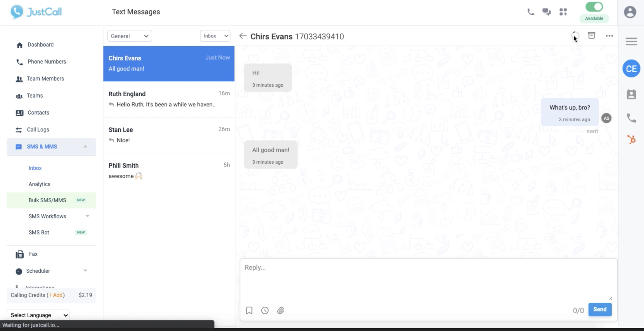Click the $2.19 calling credits amount

tap(85, 295)
